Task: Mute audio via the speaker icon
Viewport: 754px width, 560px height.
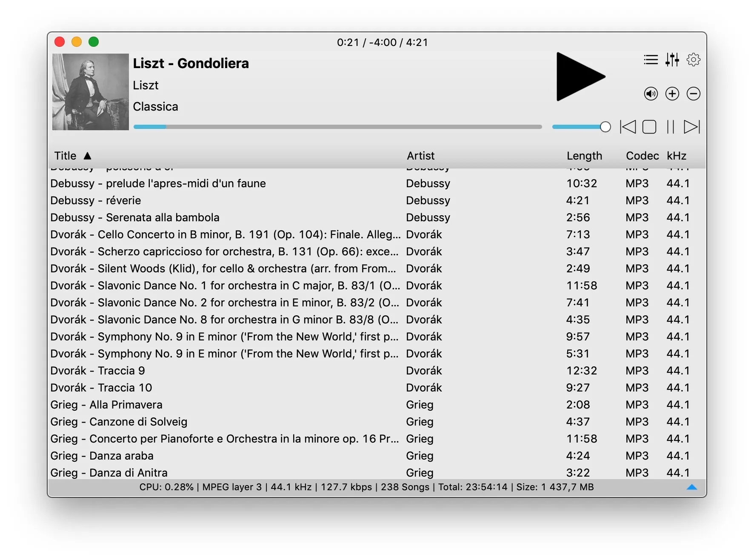Action: [x=650, y=94]
